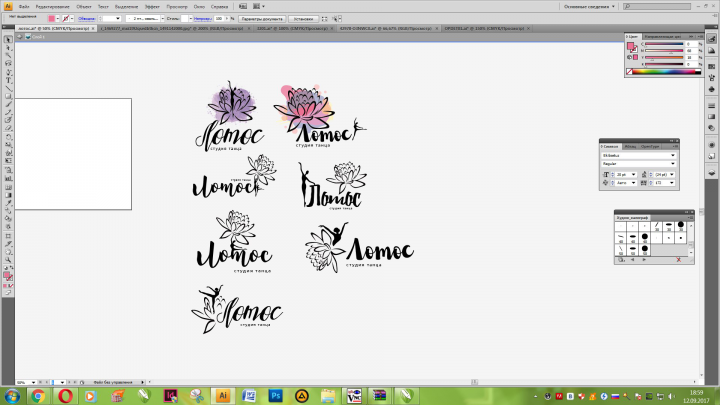Viewport: 720px width, 405px height.
Task: Select the Eyedropper tool
Action: [x=8, y=203]
